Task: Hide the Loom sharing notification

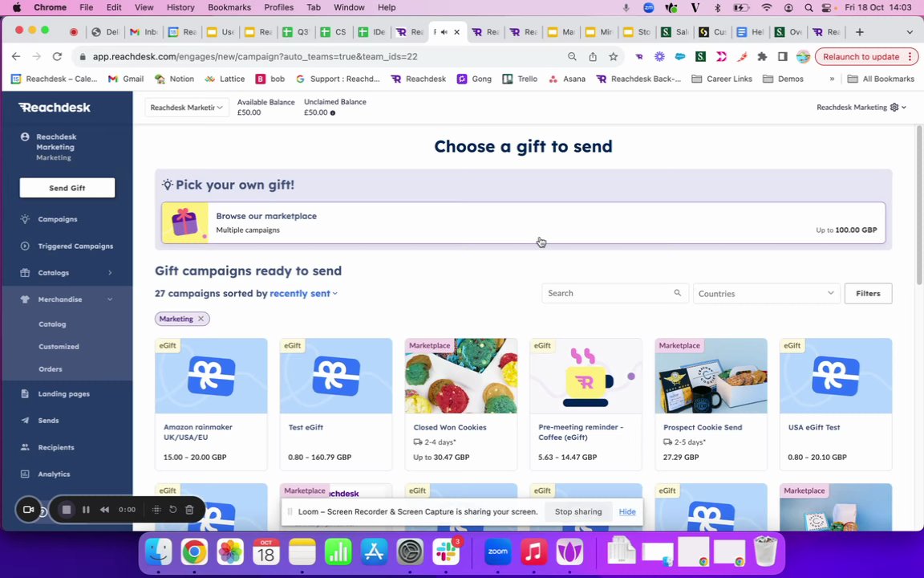Action: (627, 511)
